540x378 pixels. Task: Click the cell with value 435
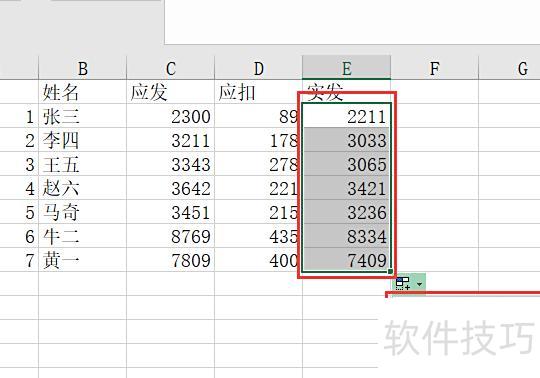tap(258, 236)
